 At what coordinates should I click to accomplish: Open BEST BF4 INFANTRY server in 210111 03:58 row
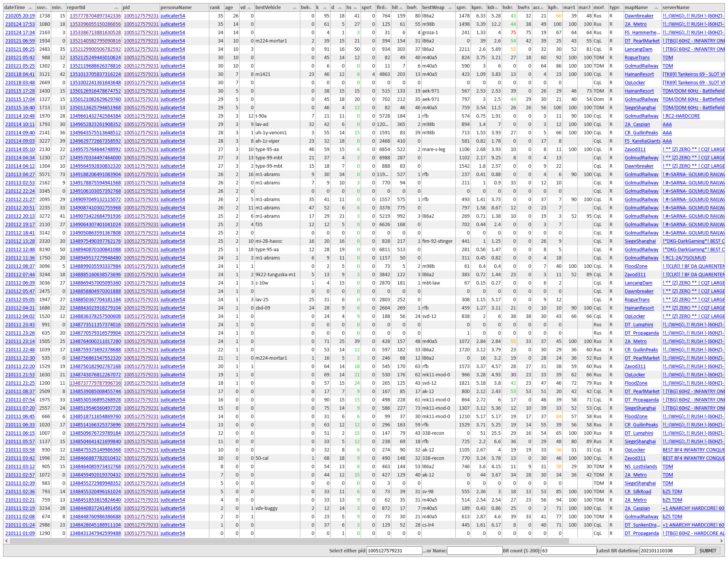click(x=693, y=450)
